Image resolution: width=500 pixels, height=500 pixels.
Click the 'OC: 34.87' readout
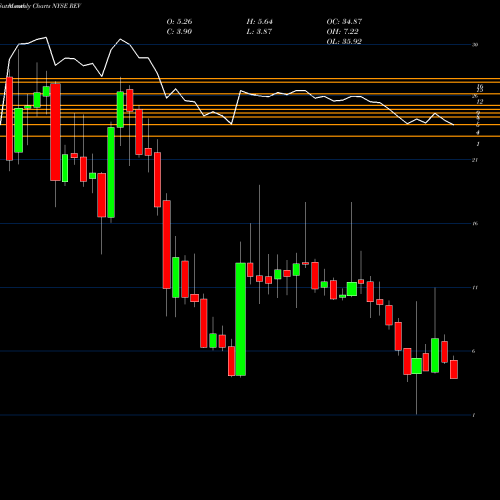[344, 22]
